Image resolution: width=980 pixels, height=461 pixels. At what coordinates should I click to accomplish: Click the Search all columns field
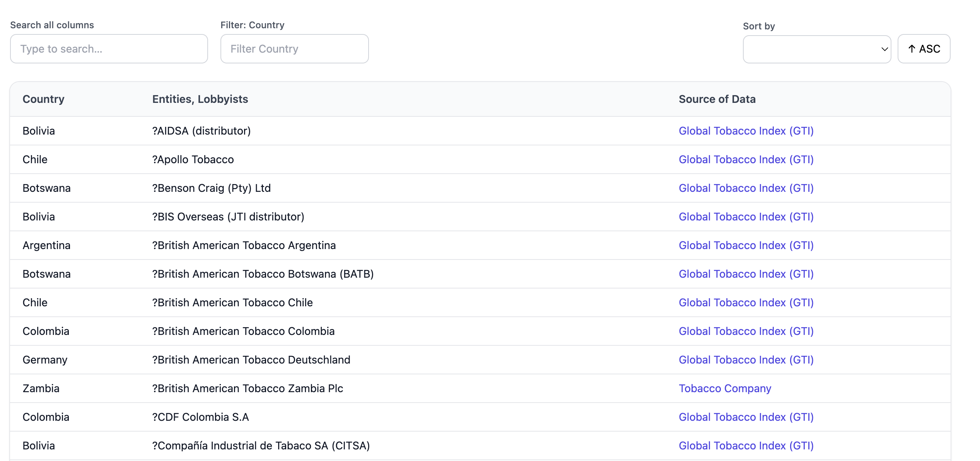click(x=109, y=49)
